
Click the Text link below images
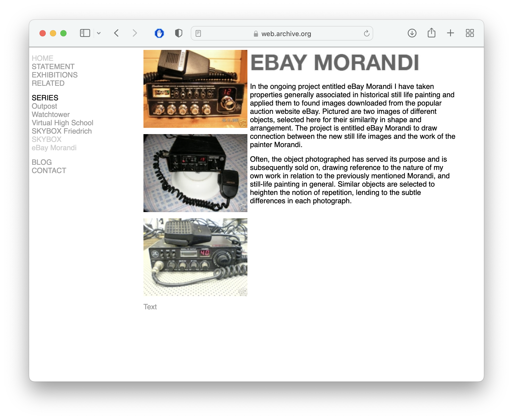150,307
